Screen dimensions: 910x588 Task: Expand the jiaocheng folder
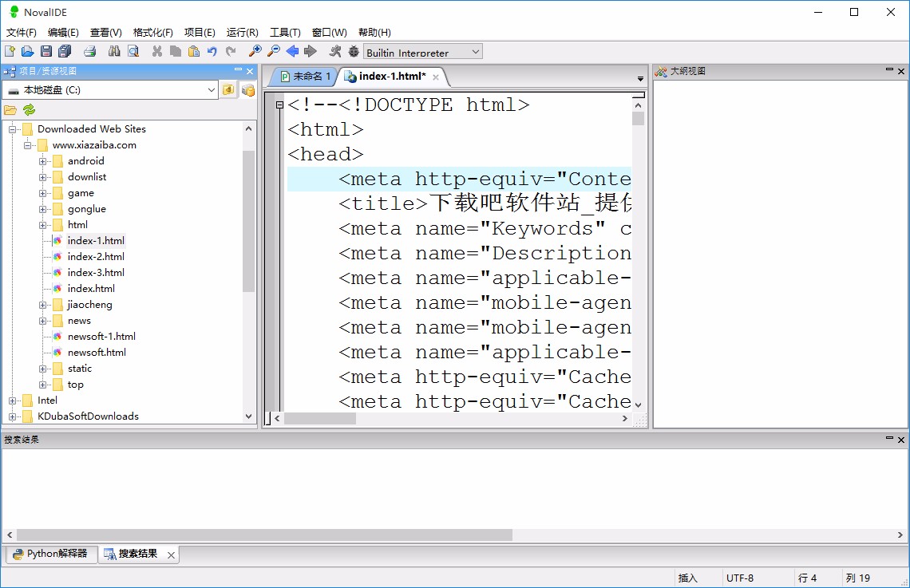click(x=42, y=305)
